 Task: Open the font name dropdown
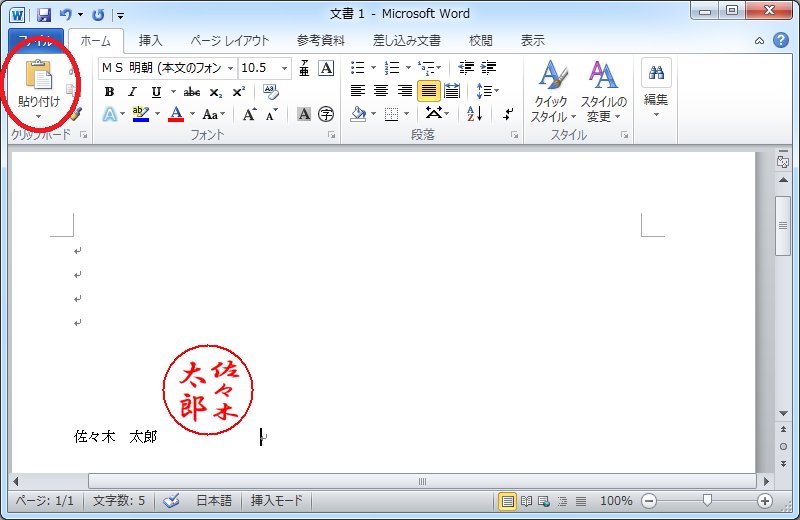pos(231,68)
